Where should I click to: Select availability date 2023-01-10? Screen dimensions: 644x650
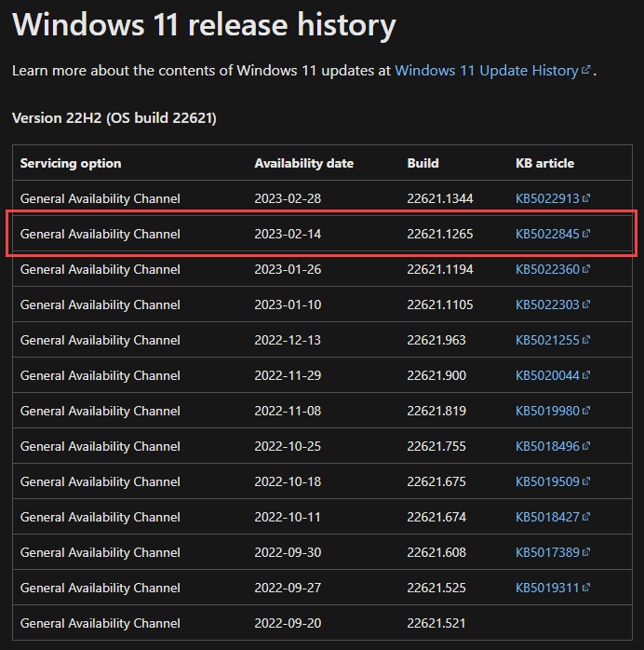pyautogui.click(x=288, y=305)
